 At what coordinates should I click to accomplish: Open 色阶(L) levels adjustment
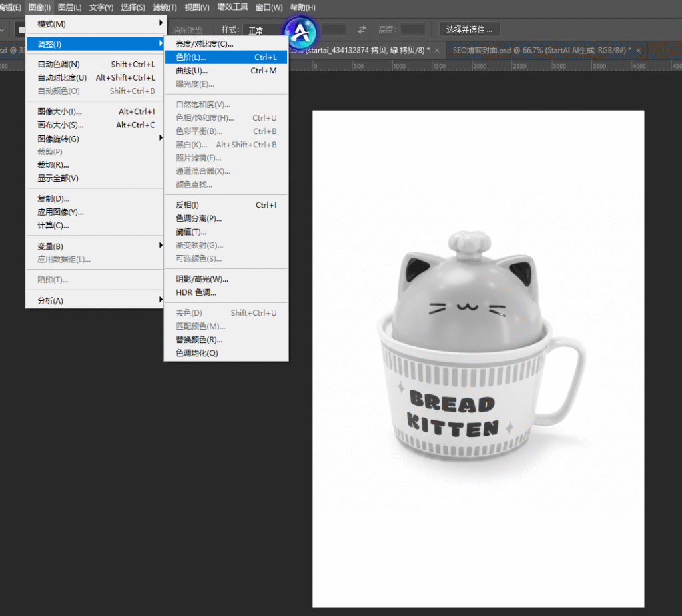226,57
